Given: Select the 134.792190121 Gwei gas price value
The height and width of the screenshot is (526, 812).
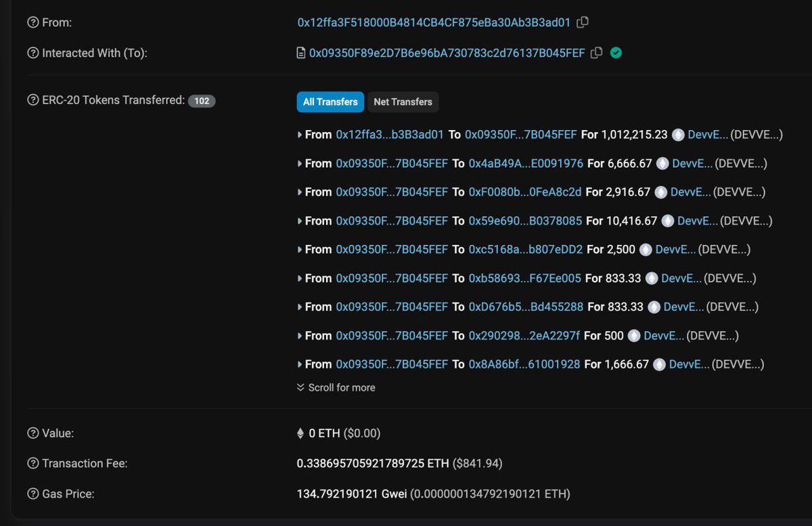Looking at the screenshot, I should 352,494.
